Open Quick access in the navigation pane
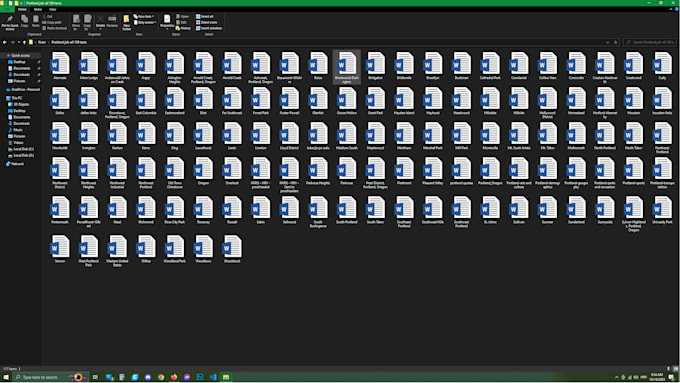The image size is (680, 383). [x=21, y=56]
